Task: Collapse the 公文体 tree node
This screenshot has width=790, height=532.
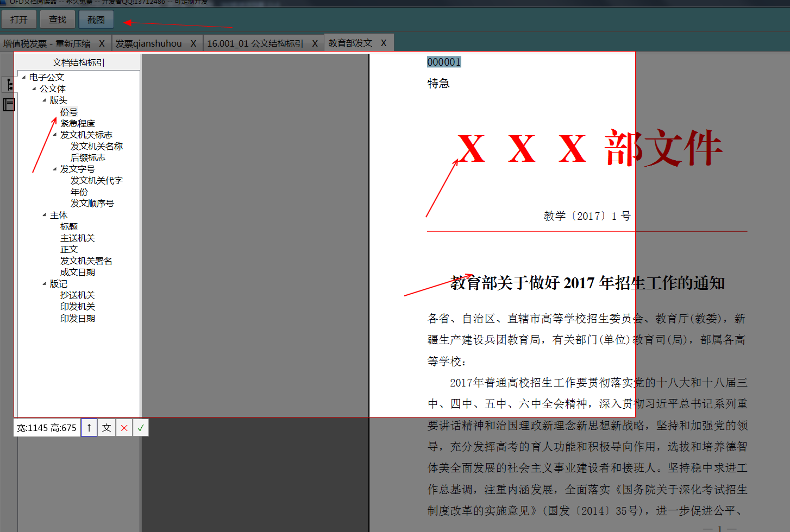Action: point(34,89)
